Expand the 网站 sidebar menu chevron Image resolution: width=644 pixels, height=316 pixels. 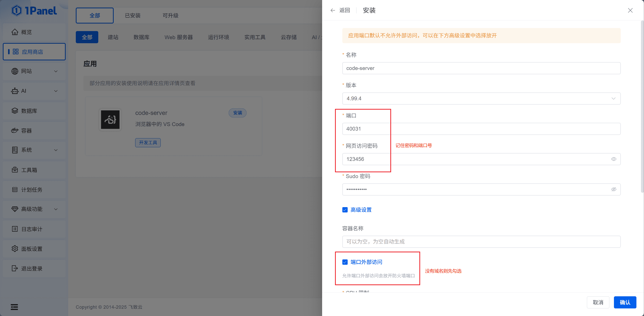tap(56, 71)
